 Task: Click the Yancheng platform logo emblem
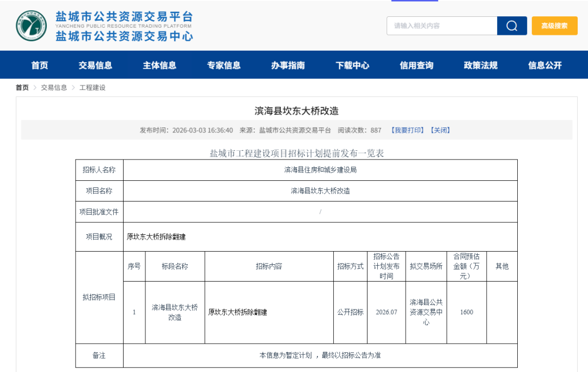[x=31, y=26]
